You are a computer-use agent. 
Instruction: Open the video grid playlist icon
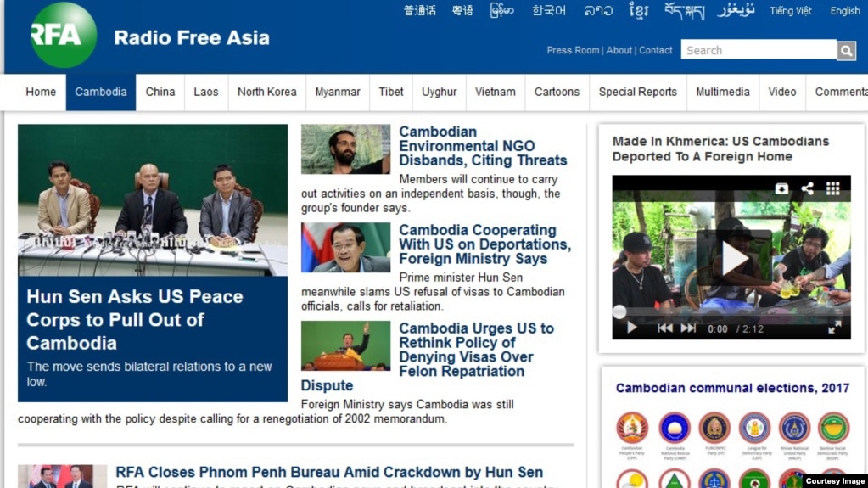coord(832,188)
